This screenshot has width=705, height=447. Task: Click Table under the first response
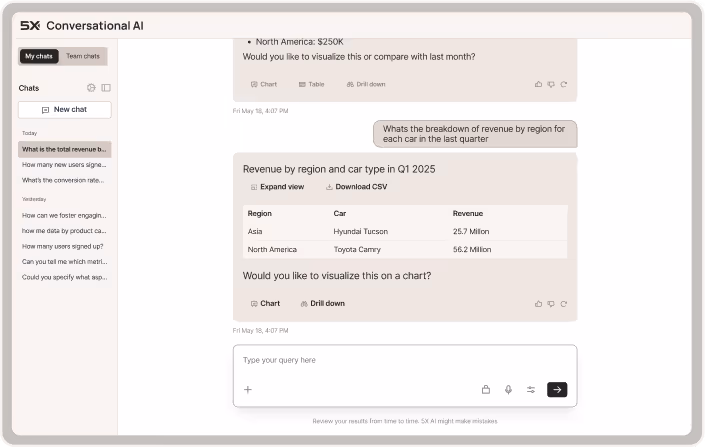point(312,84)
